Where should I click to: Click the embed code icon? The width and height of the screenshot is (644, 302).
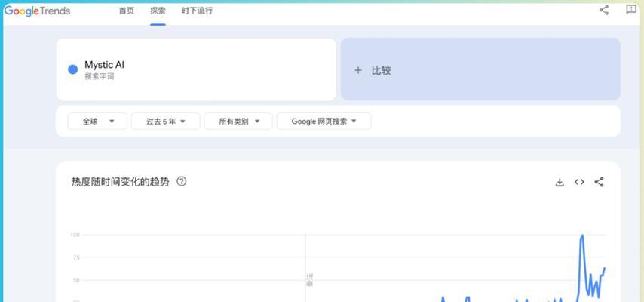click(x=579, y=182)
